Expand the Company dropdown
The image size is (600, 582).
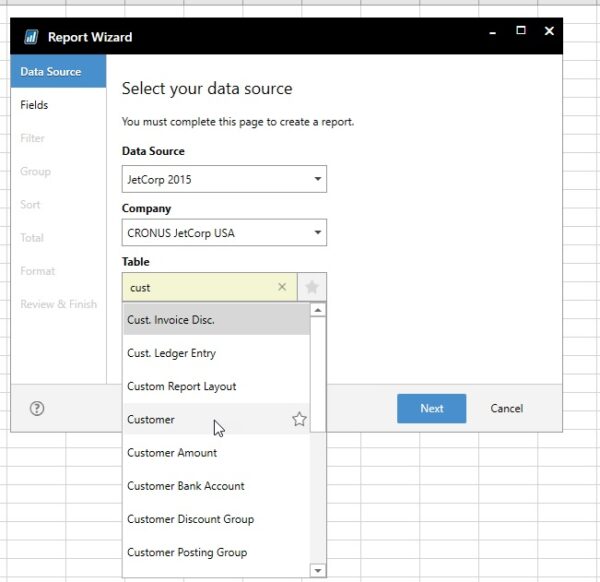pyautogui.click(x=223, y=234)
